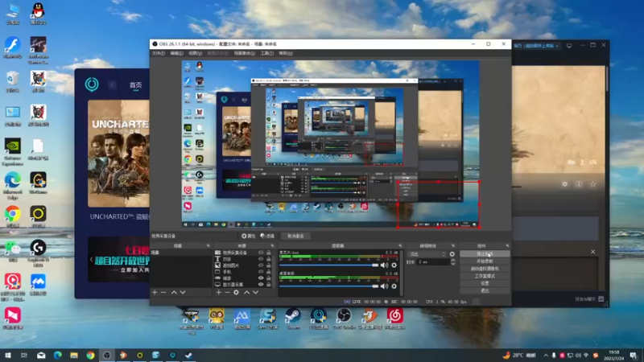
Task: Toggle visibility of the text (T) source row
Action: pyautogui.click(x=261, y=259)
